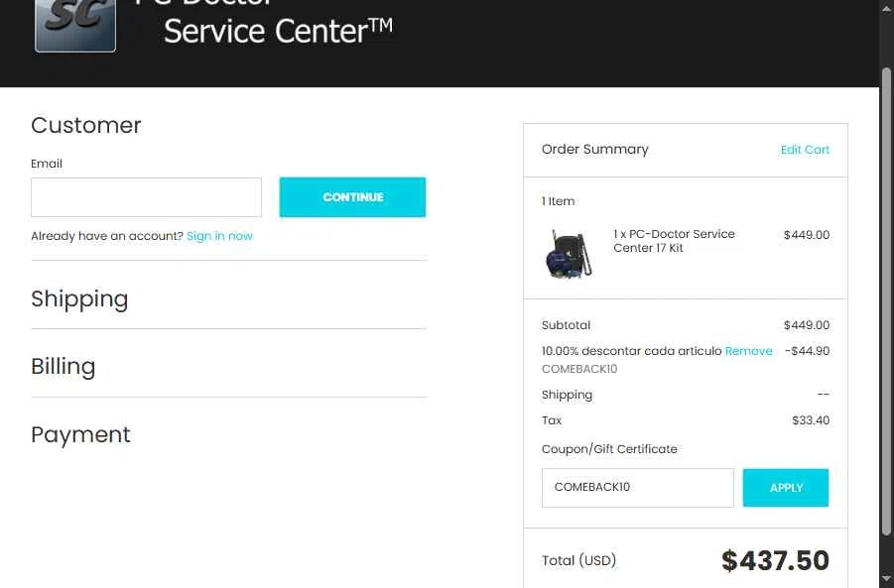This screenshot has width=894, height=588.
Task: Click the Tax label in order summary
Action: 552,420
